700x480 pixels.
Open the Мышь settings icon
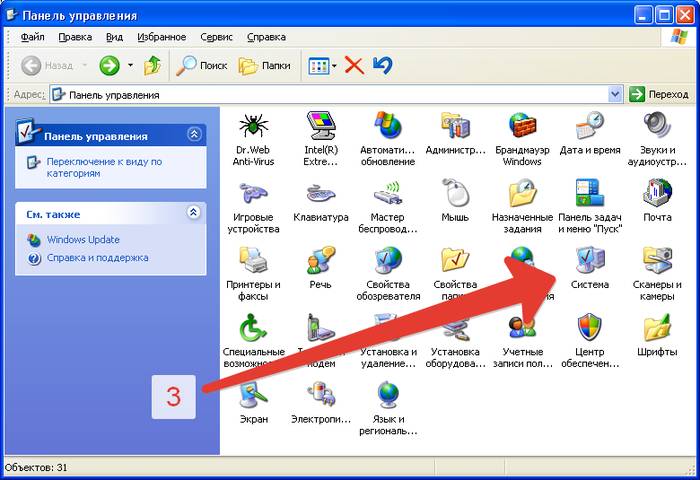455,194
